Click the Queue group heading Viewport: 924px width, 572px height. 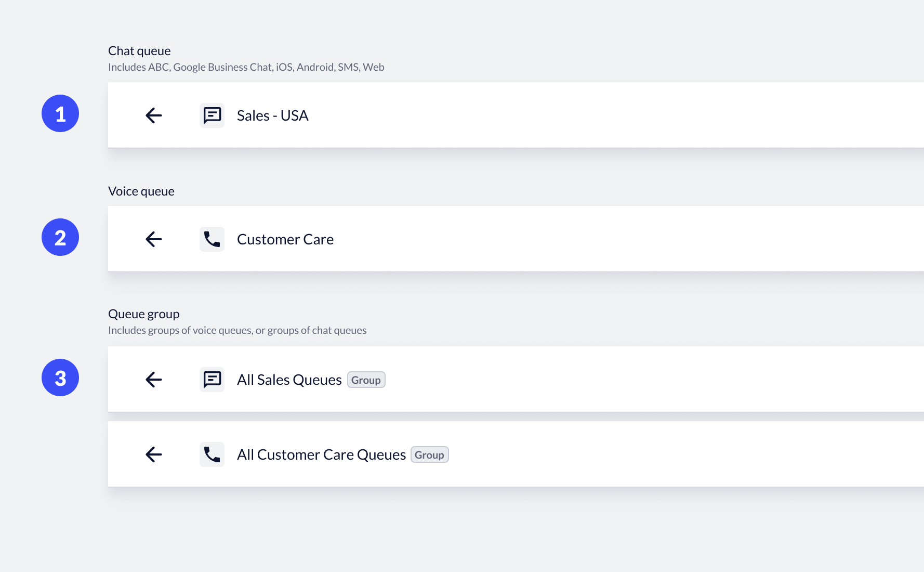[143, 314]
